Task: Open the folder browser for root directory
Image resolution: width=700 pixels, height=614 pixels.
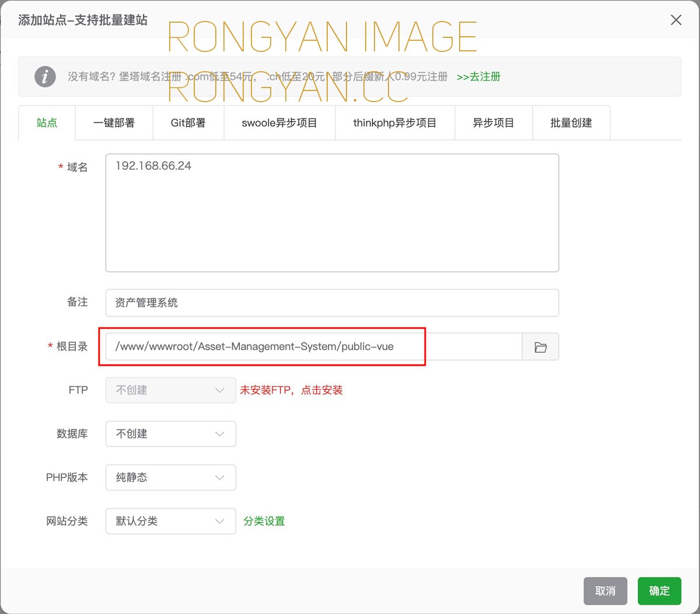Action: coord(540,347)
